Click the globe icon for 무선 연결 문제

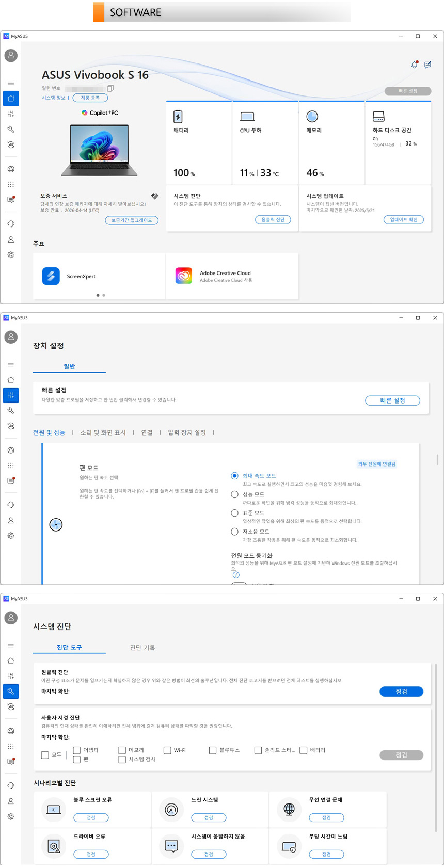click(289, 809)
